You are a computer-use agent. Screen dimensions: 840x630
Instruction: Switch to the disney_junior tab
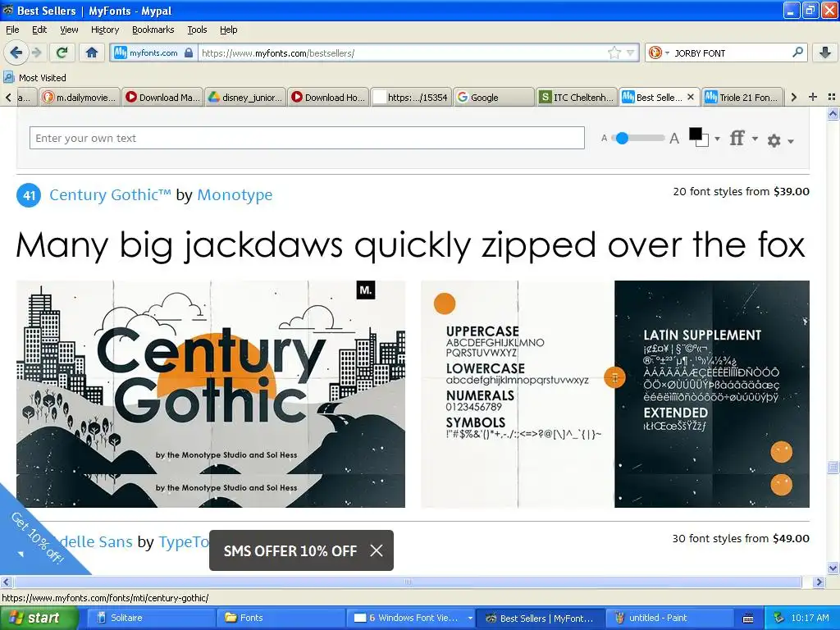pyautogui.click(x=245, y=97)
